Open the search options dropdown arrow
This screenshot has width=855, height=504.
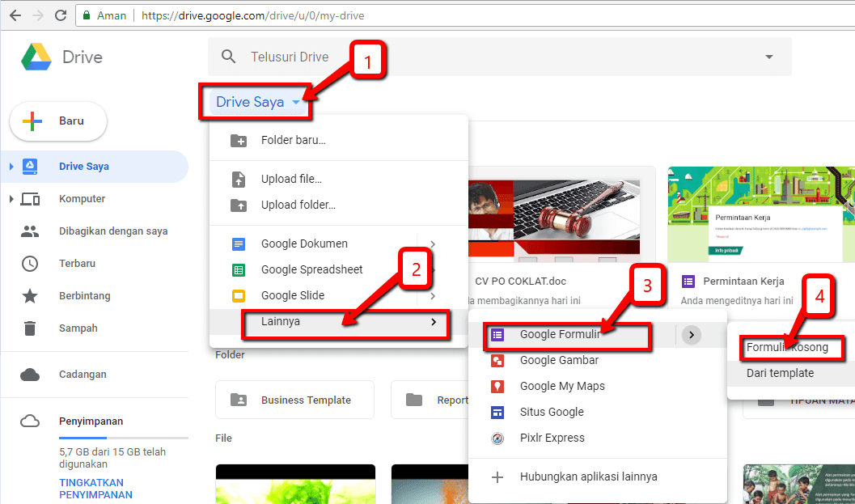(x=767, y=57)
